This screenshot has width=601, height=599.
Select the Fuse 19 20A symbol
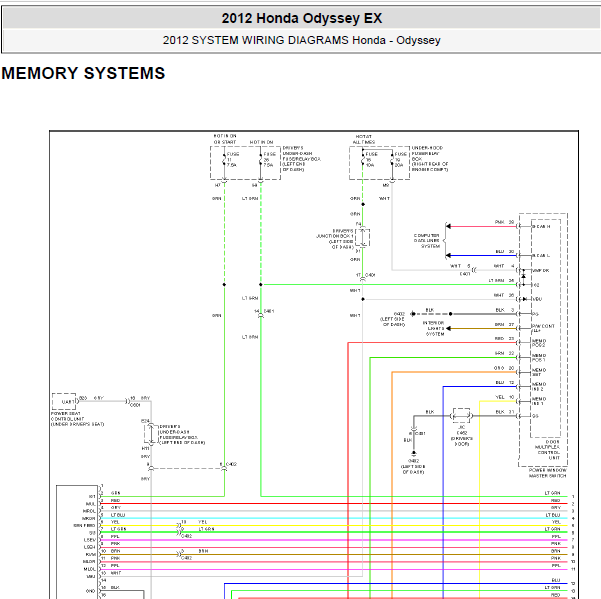tap(392, 160)
